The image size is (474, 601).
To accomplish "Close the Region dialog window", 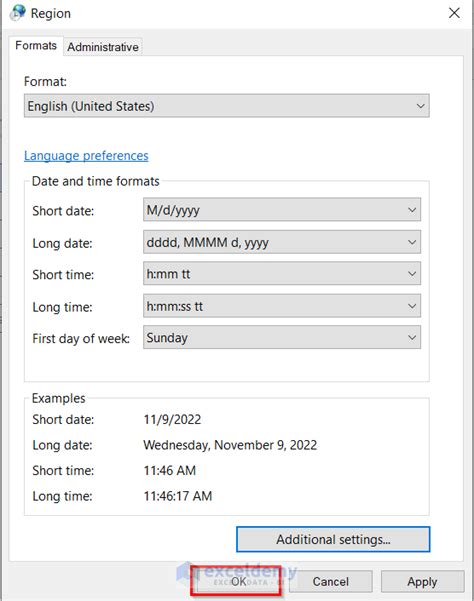I will coord(454,13).
